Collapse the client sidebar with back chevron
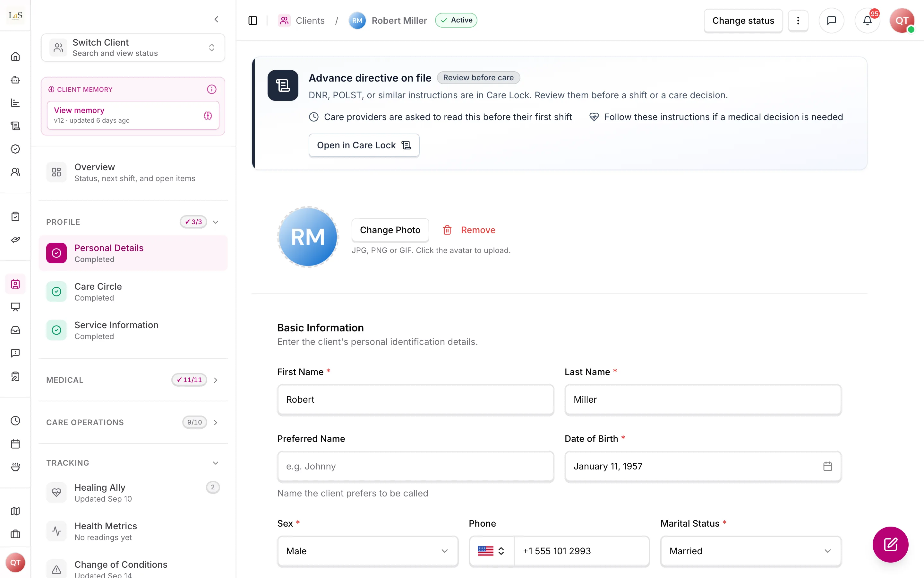The width and height of the screenshot is (924, 578). point(217,19)
